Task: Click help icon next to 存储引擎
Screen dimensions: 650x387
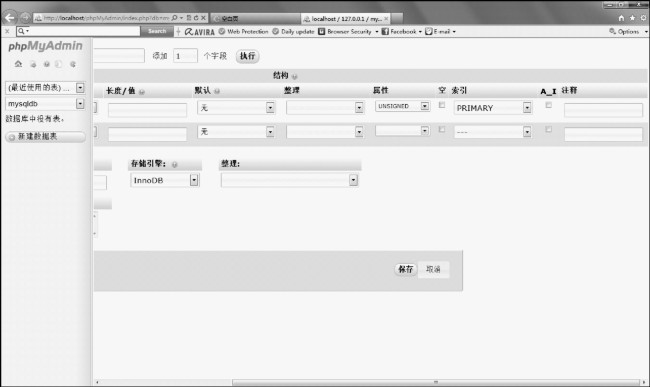Action: [175, 164]
